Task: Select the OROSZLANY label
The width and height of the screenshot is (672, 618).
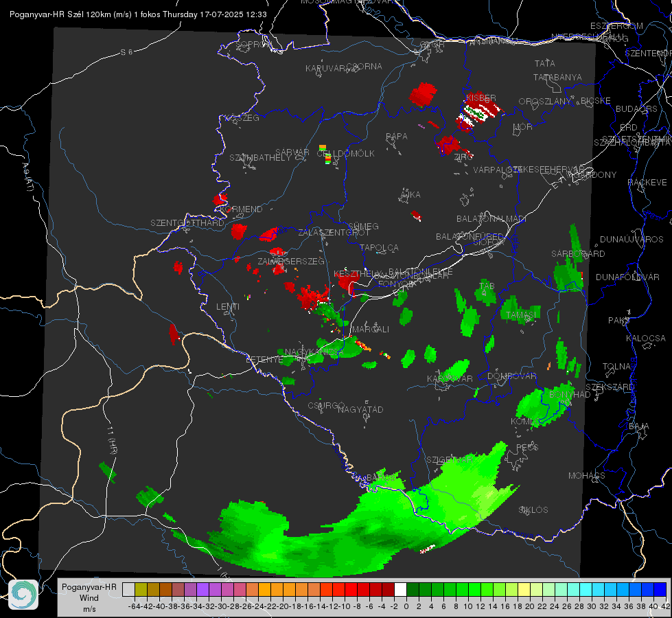Action: point(545,101)
